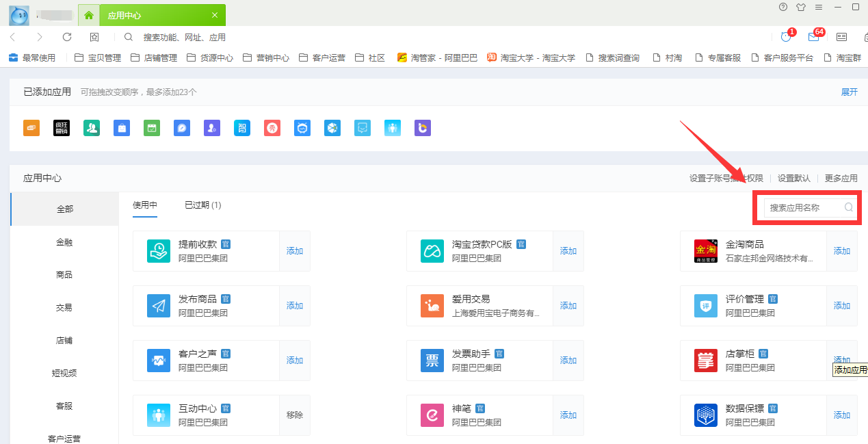The width and height of the screenshot is (868, 444).
Task: Open the notification icon with 1 badge
Action: pyautogui.click(x=786, y=37)
